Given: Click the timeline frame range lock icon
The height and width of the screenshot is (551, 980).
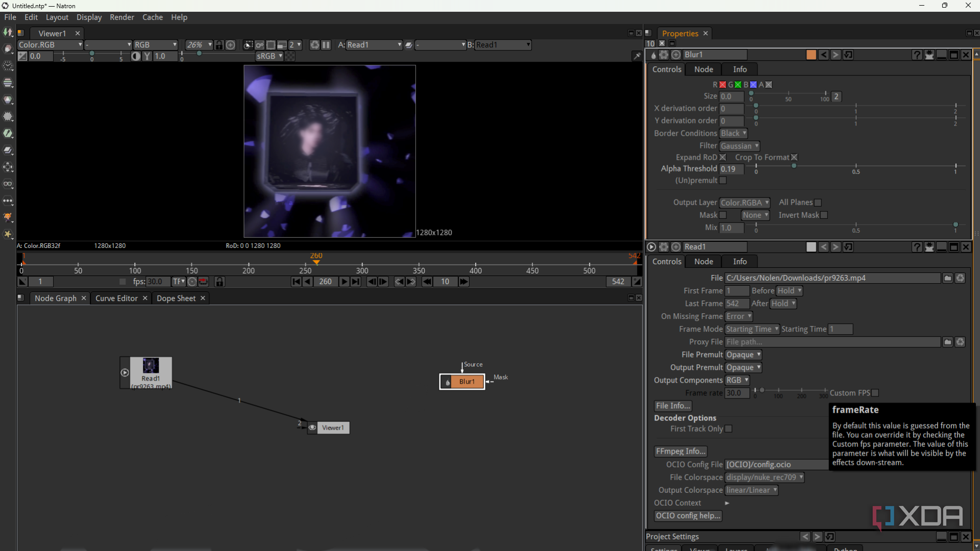Looking at the screenshot, I should (x=219, y=282).
